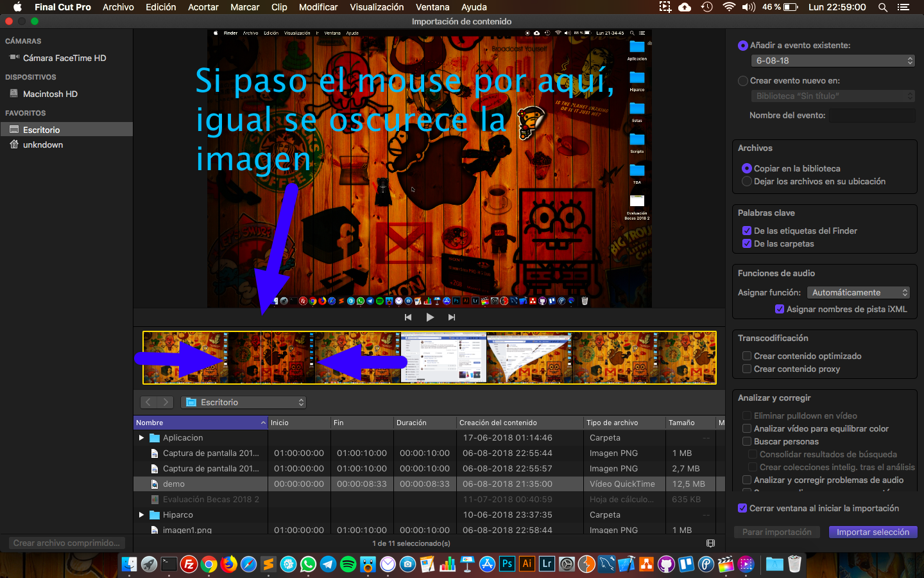
Task: Expand the Aplicacion folder
Action: pos(141,438)
